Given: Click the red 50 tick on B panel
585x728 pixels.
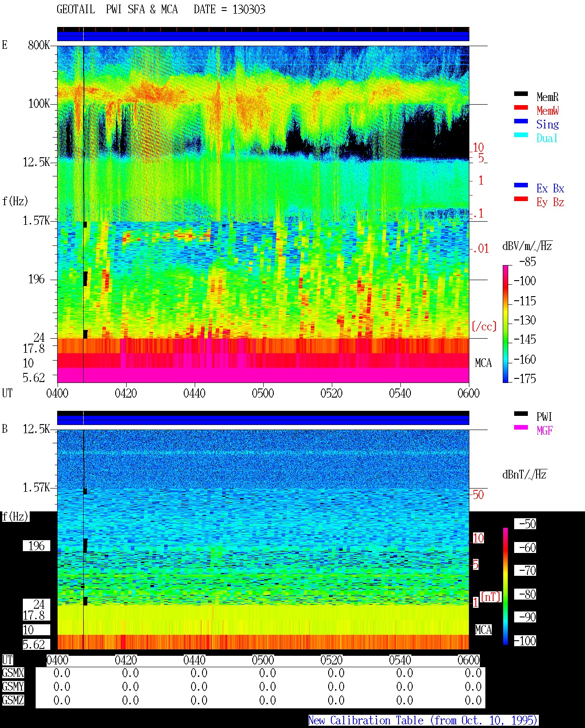Looking at the screenshot, I should 478,495.
